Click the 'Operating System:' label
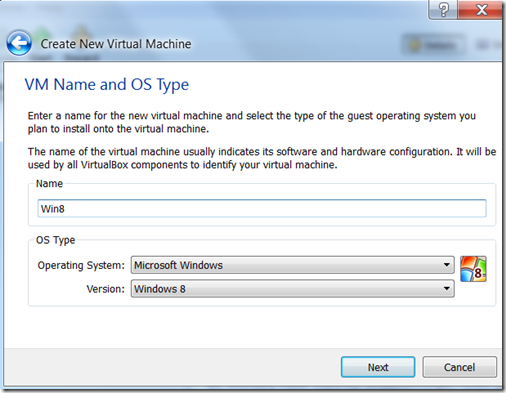Viewport: 506px width, 393px height. pyautogui.click(x=81, y=265)
